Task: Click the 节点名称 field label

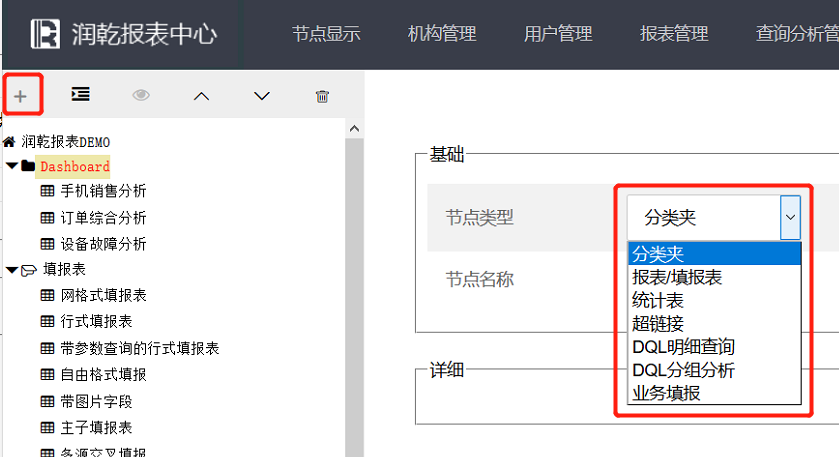Action: pyautogui.click(x=480, y=279)
